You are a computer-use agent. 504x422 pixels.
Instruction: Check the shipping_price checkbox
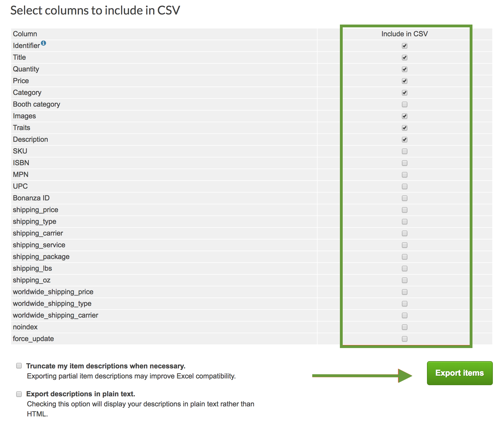(404, 210)
